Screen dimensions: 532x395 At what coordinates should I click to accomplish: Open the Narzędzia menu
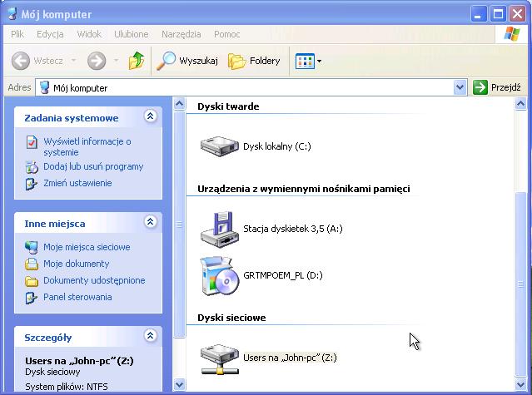[x=181, y=34]
